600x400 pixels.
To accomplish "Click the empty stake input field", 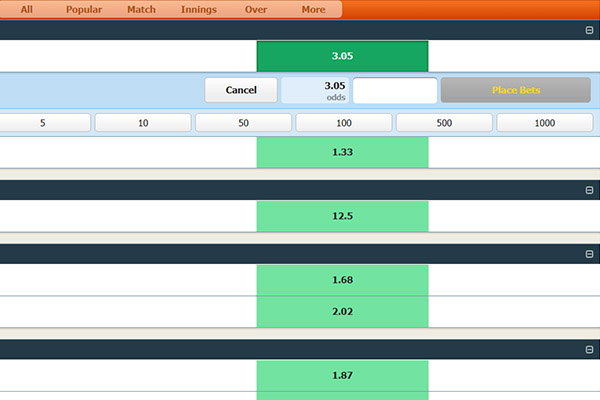I will tap(395, 90).
